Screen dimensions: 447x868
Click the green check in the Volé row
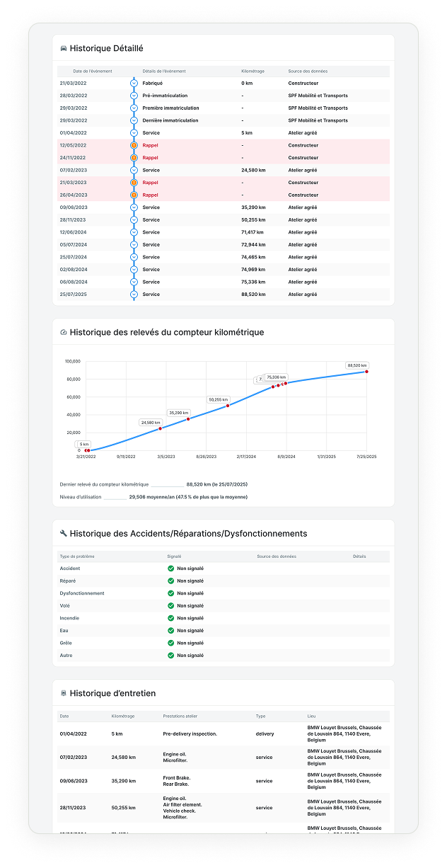170,605
